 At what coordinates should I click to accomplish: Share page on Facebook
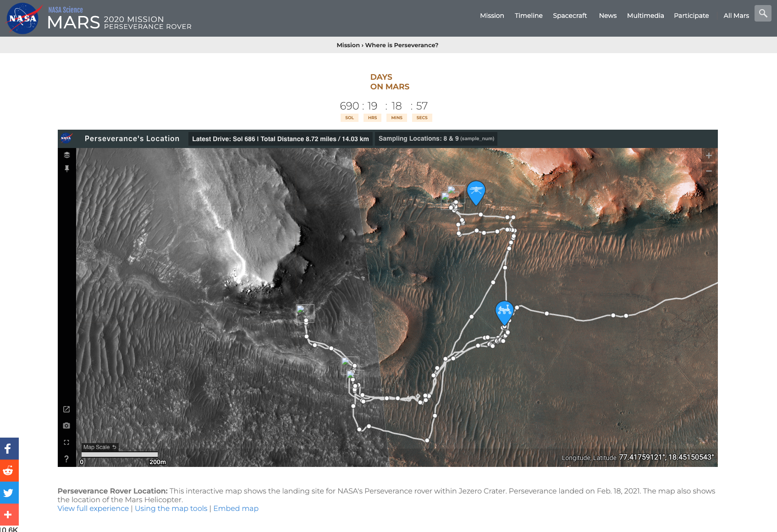pos(9,449)
